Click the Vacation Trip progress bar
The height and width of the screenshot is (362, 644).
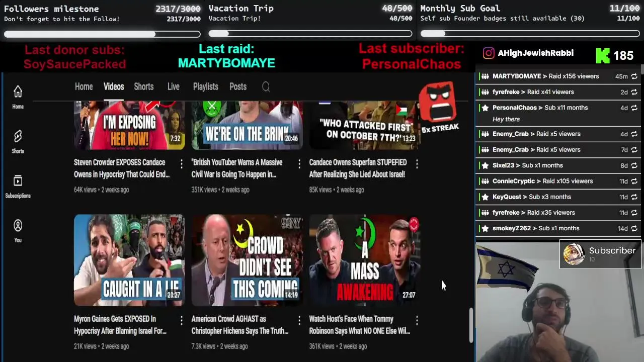tap(310, 34)
